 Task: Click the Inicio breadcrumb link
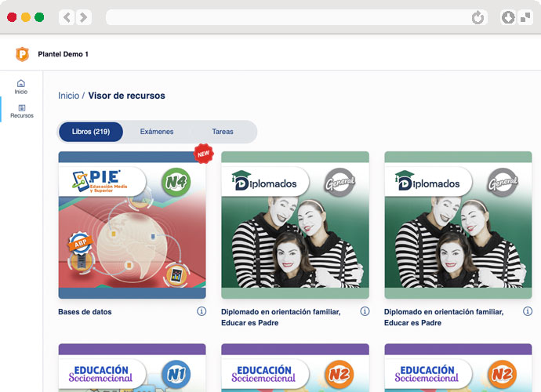click(x=69, y=96)
